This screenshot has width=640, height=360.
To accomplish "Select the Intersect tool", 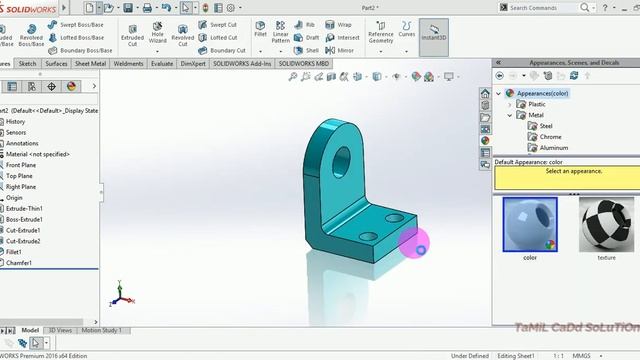I will click(x=342, y=38).
